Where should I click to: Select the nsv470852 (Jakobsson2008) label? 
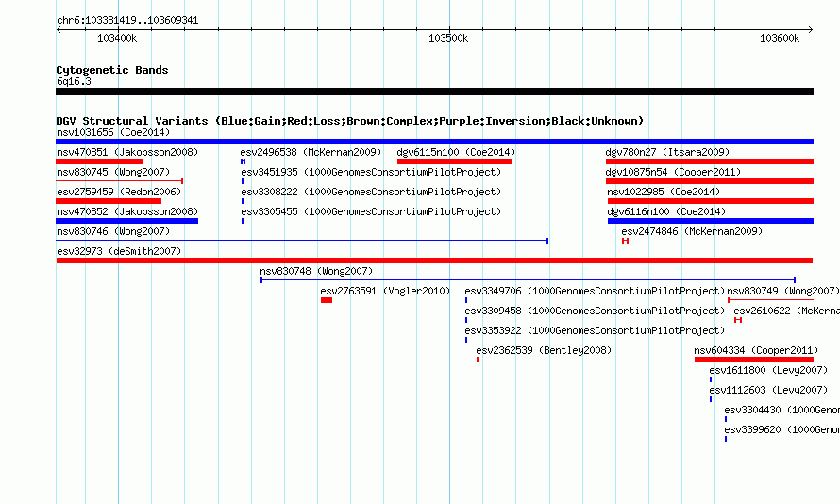(127, 211)
